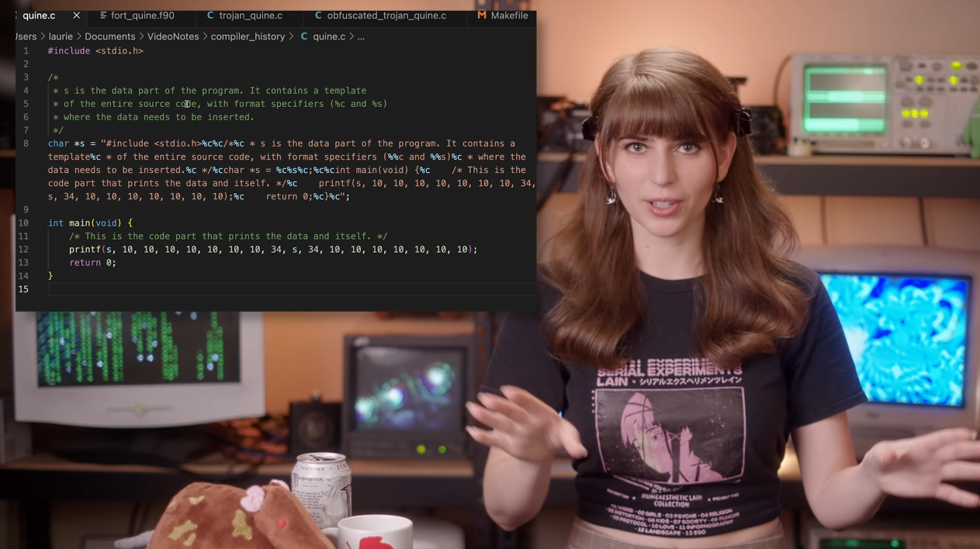The height and width of the screenshot is (549, 980).
Task: Click comment 'where the data needs to be inserted.'
Action: (x=154, y=117)
